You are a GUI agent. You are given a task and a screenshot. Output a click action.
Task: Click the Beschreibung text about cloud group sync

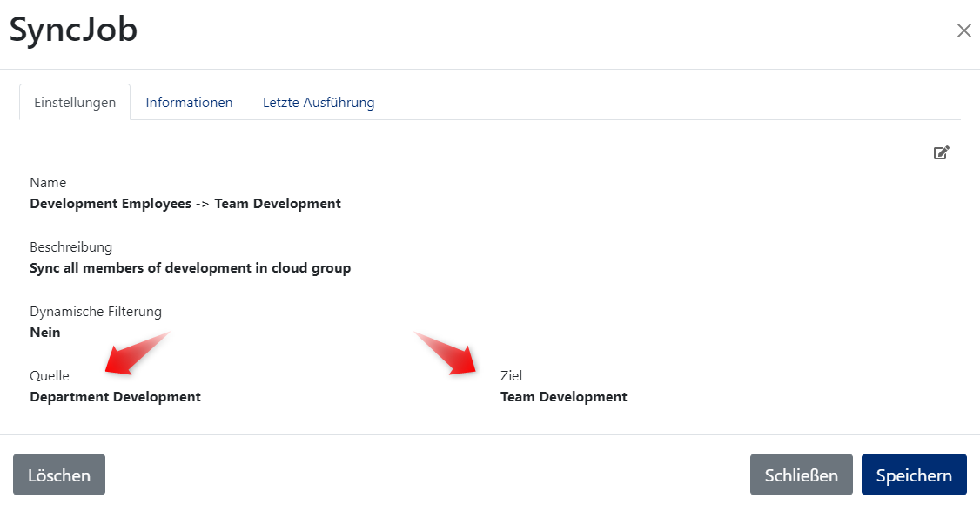pyautogui.click(x=190, y=267)
